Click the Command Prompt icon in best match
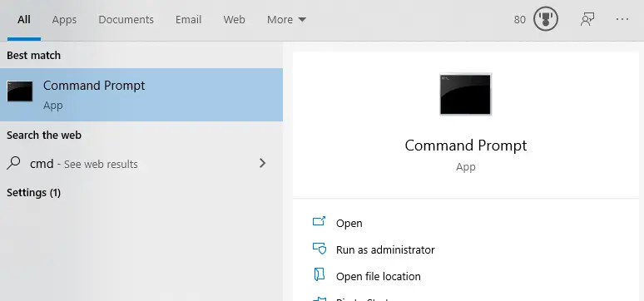Image resolution: width=644 pixels, height=301 pixels. (20, 91)
